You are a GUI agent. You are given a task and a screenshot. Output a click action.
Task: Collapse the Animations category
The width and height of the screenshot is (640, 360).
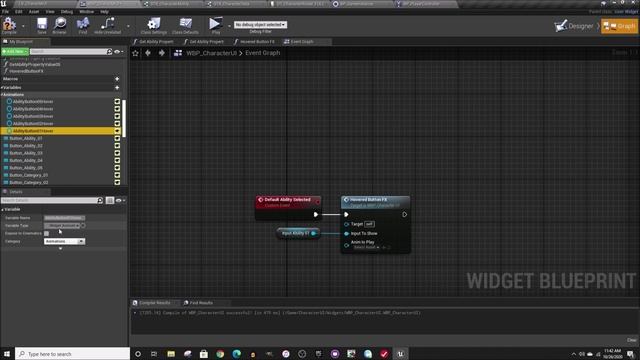(x=2, y=95)
